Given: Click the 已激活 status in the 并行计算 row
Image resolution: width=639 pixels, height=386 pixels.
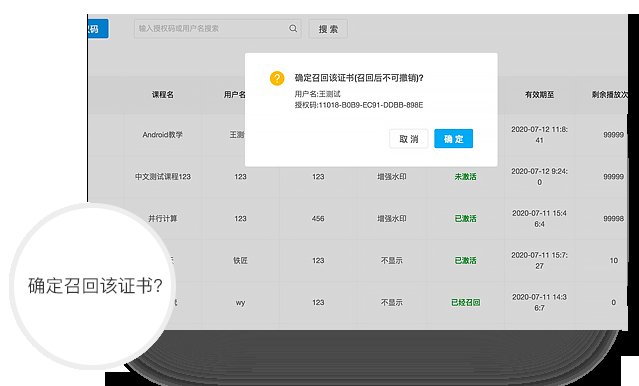Looking at the screenshot, I should (465, 218).
